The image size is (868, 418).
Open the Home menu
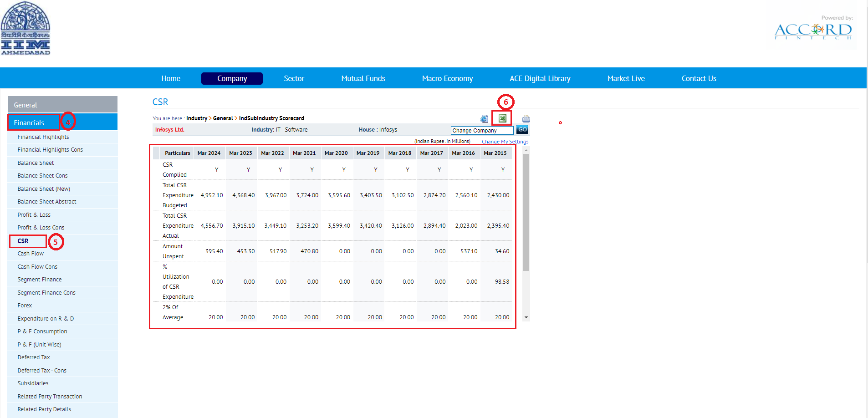pyautogui.click(x=171, y=78)
